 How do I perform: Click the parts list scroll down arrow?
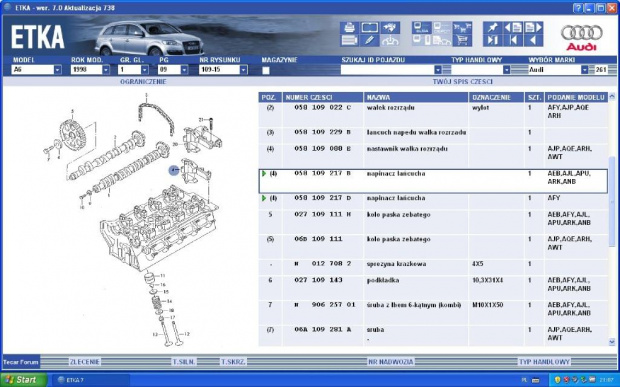(612, 342)
